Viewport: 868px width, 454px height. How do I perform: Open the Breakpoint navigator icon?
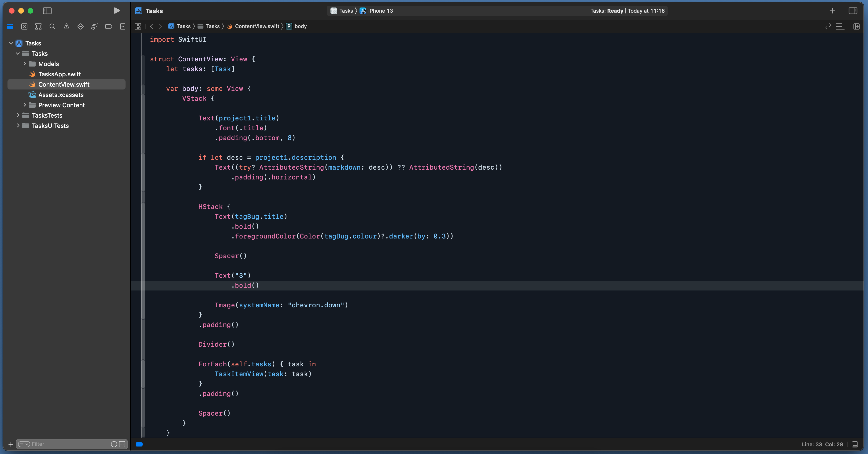click(x=108, y=26)
